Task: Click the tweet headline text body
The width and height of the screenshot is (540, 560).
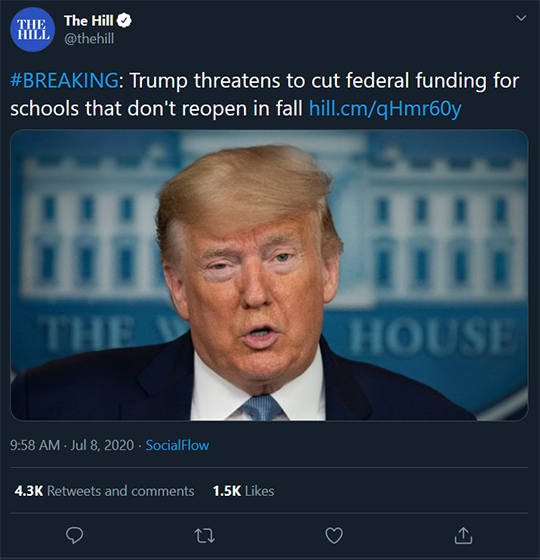Action: [x=264, y=94]
